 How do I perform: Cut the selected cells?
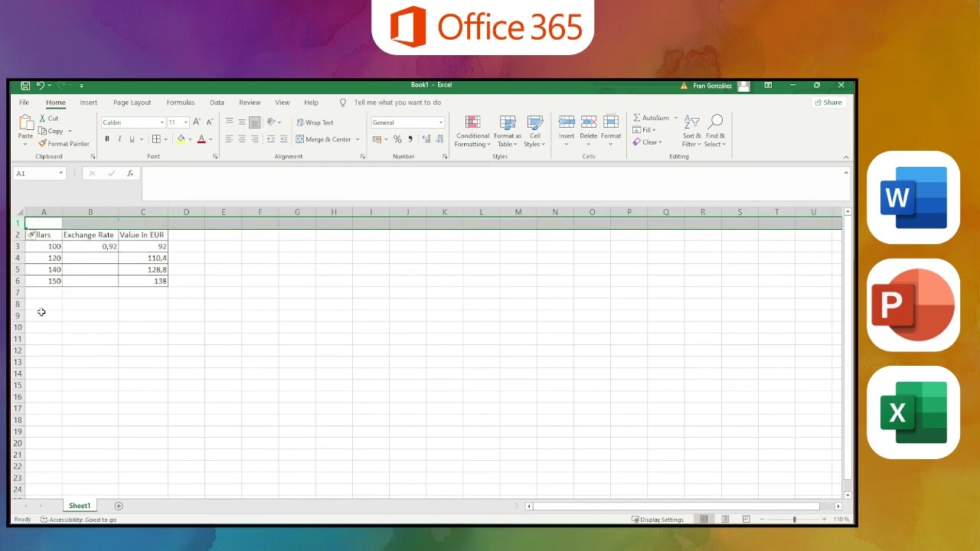tap(48, 119)
